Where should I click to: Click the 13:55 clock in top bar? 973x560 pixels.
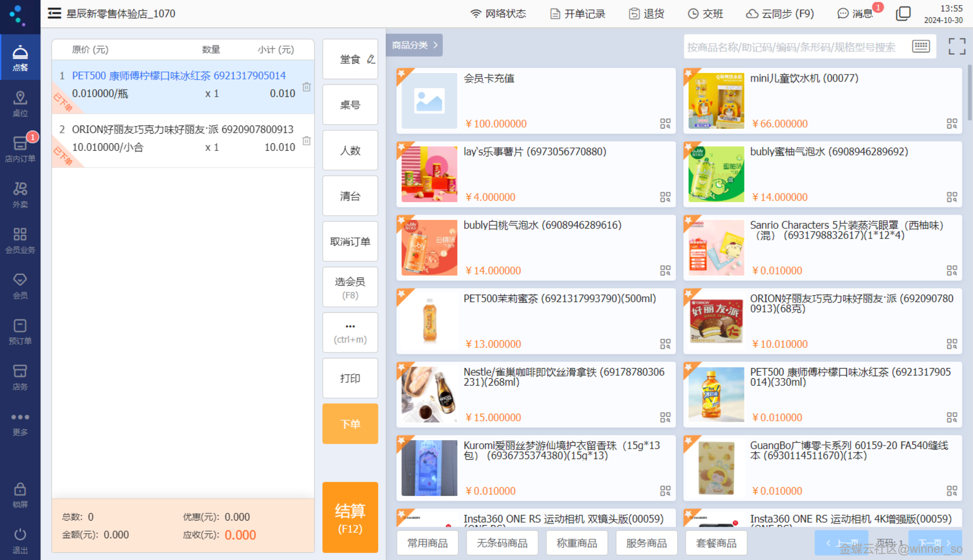[951, 9]
